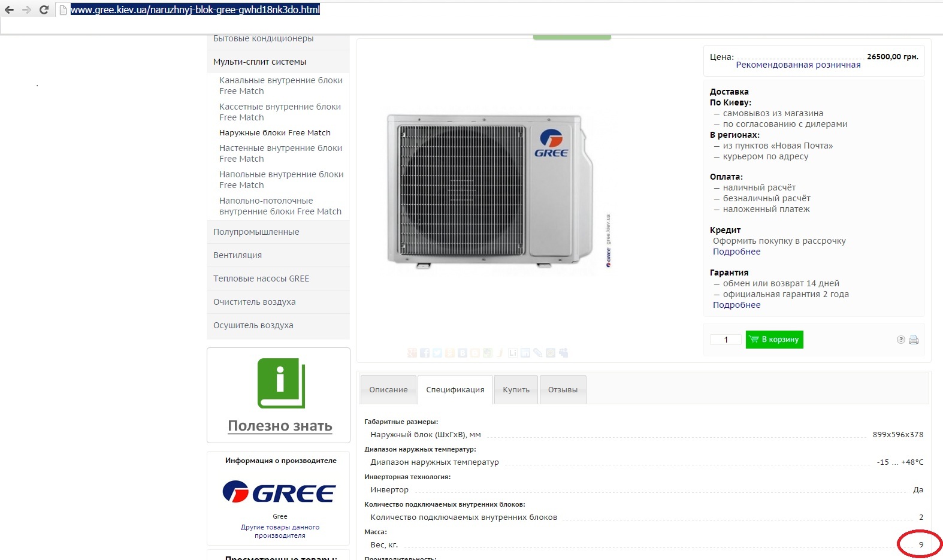The width and height of the screenshot is (943, 560).
Task: Click the green info book icon
Action: pos(281,383)
